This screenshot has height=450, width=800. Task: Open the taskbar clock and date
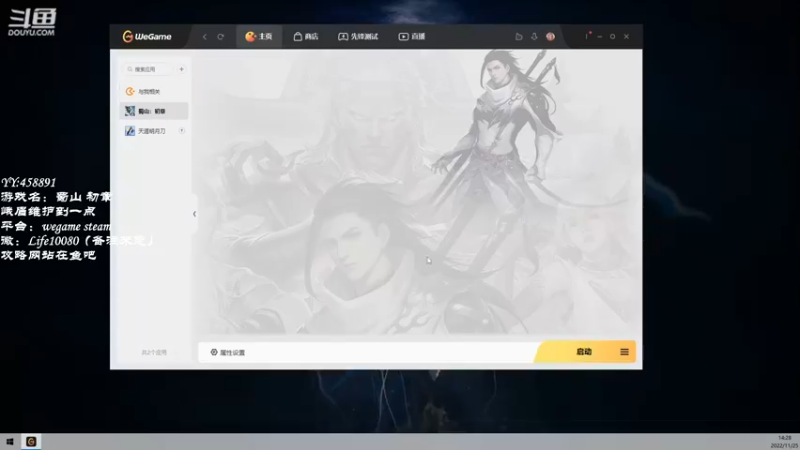[784, 442]
